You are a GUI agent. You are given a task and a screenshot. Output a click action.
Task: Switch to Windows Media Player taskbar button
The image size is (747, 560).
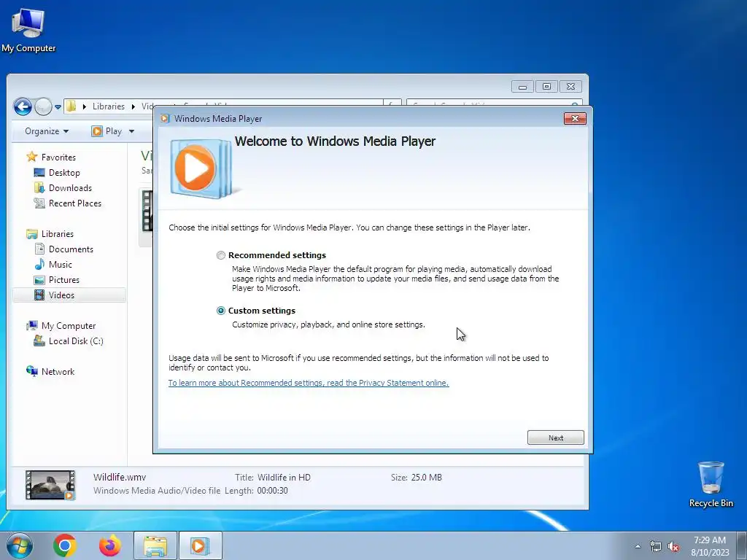coord(200,545)
